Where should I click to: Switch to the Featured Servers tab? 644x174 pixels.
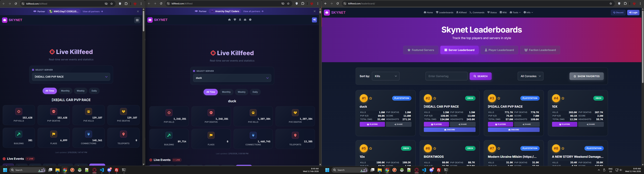pyautogui.click(x=420, y=50)
